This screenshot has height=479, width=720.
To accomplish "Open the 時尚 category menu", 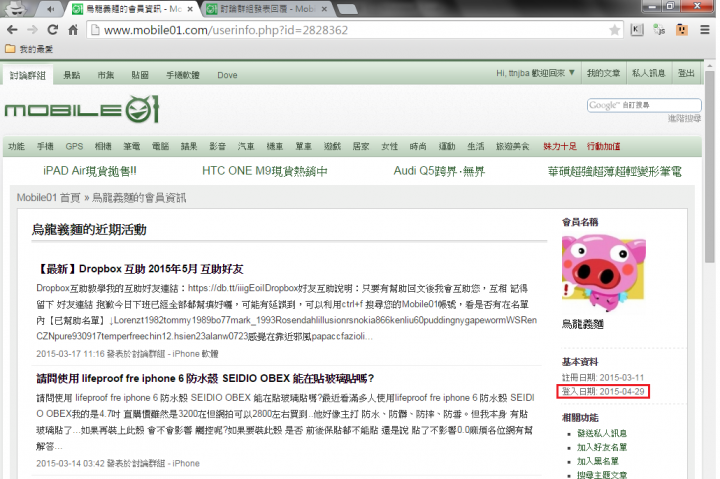I will tap(418, 147).
